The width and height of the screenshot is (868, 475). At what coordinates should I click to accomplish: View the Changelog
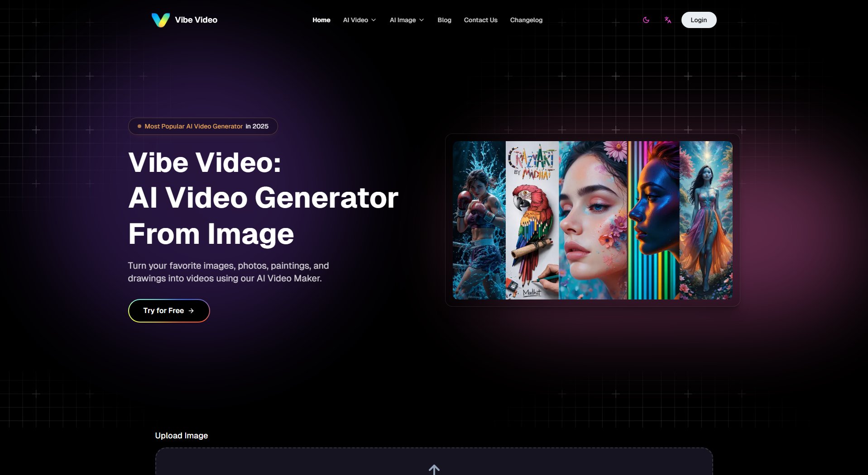point(526,20)
